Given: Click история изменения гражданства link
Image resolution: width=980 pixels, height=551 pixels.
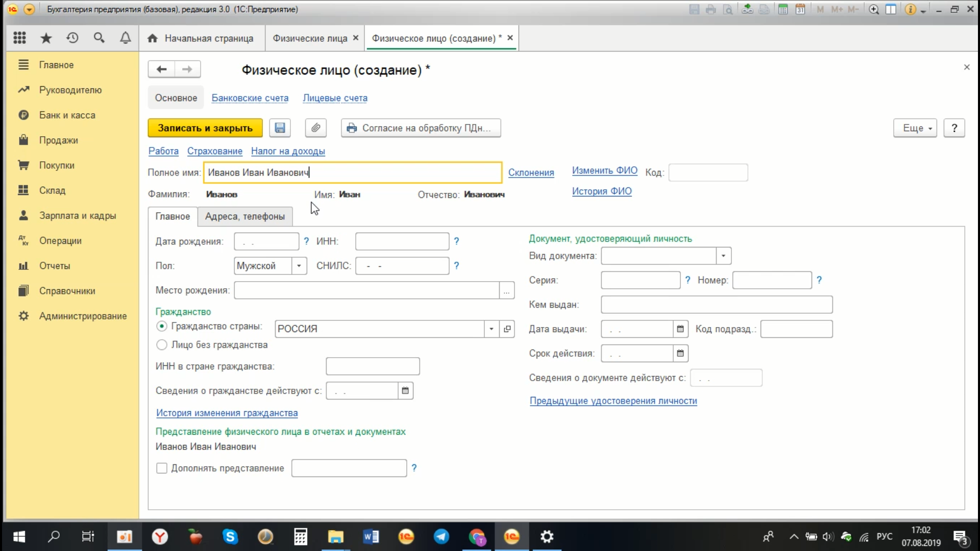Looking at the screenshot, I should click(226, 413).
